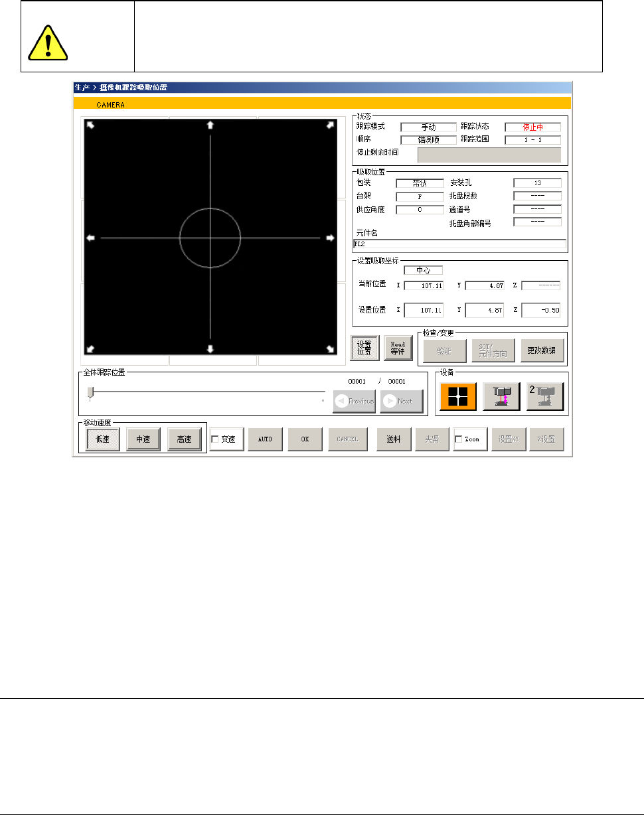This screenshot has height=815, width=644.
Task: Click the left arrow in camera view
Action: point(92,238)
